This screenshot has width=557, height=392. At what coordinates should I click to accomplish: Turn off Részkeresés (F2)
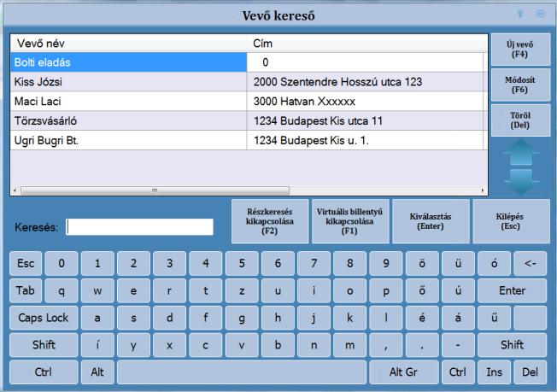270,221
